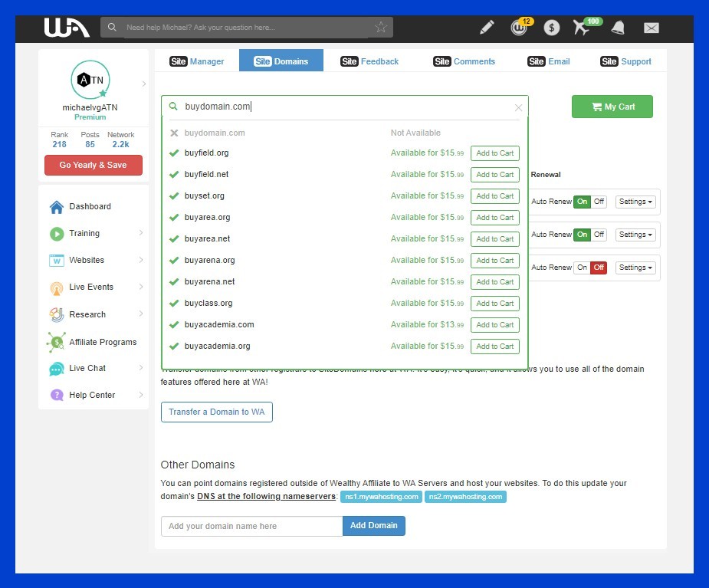Viewport: 709px width, 588px height.
Task: Click ns2.mywahosting.com nameserver tag
Action: 465,497
